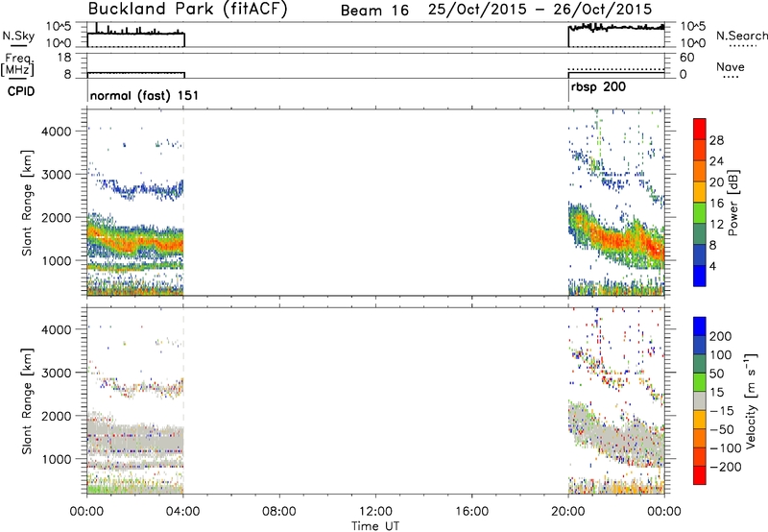Click the "1000" tick in the velocity panel

[x=56, y=459]
